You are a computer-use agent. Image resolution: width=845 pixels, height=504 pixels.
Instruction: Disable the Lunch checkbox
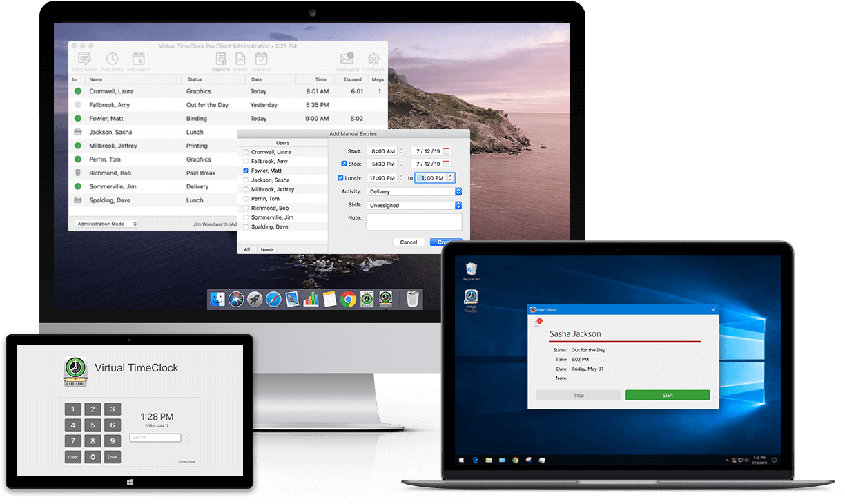pyautogui.click(x=340, y=177)
